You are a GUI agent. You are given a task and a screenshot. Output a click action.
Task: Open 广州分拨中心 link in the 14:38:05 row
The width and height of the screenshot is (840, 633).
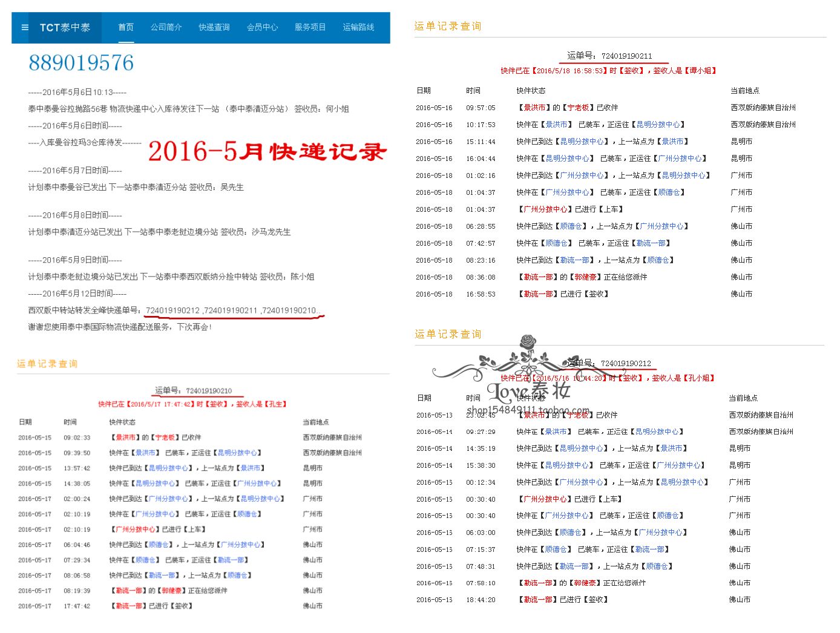pos(257,484)
